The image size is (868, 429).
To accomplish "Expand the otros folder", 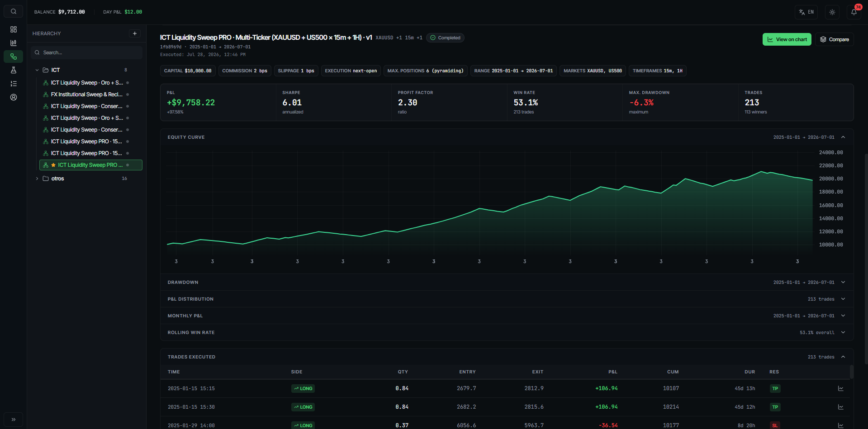I will tap(37, 179).
